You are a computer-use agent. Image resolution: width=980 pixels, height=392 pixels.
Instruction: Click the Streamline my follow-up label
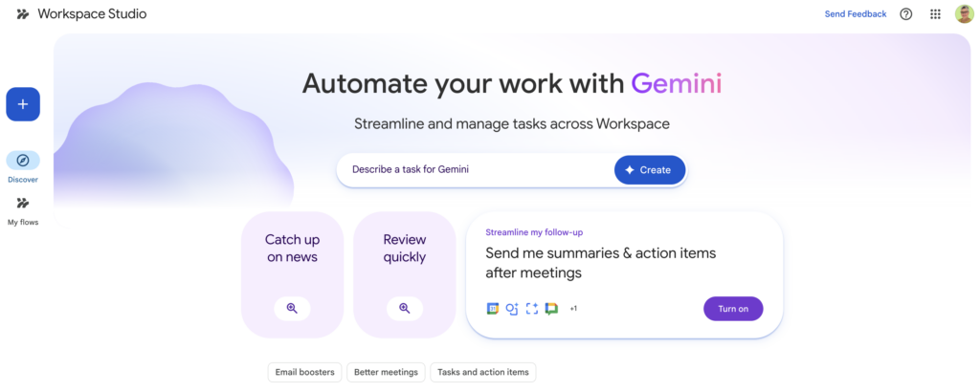(x=534, y=232)
